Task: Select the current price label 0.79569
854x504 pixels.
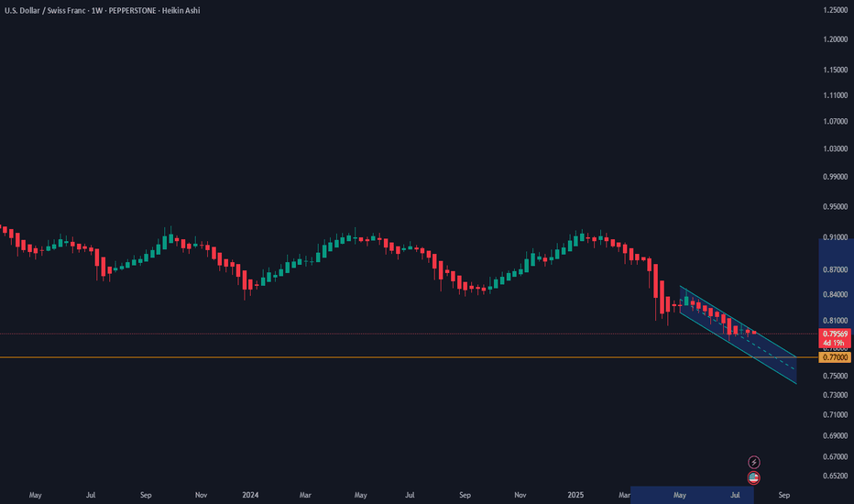Action: tap(835, 334)
